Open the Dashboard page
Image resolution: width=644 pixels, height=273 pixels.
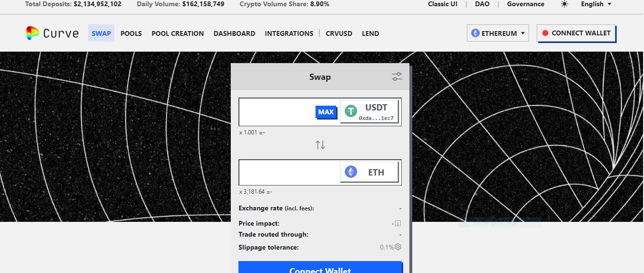coord(234,33)
